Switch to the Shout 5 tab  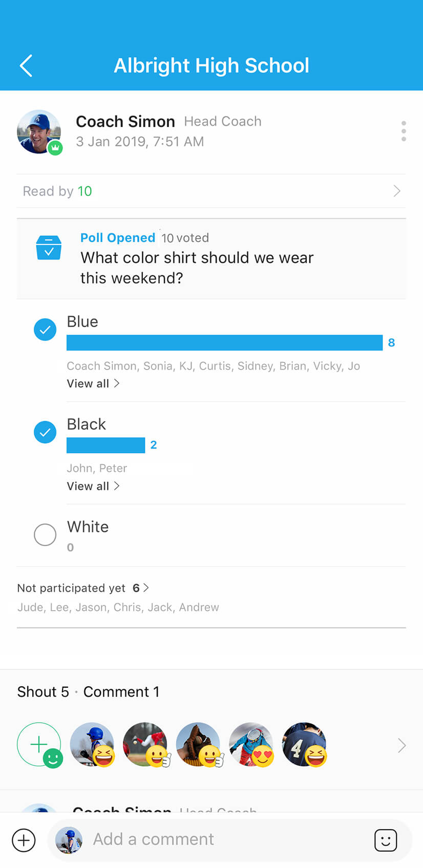[43, 692]
